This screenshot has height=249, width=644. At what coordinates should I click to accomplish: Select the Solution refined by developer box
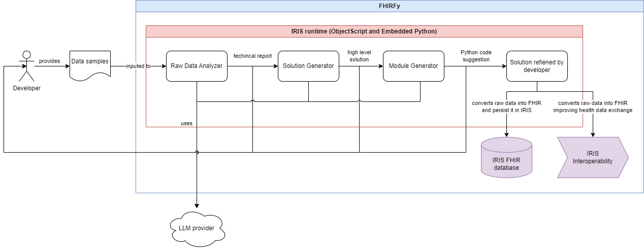tap(537, 66)
